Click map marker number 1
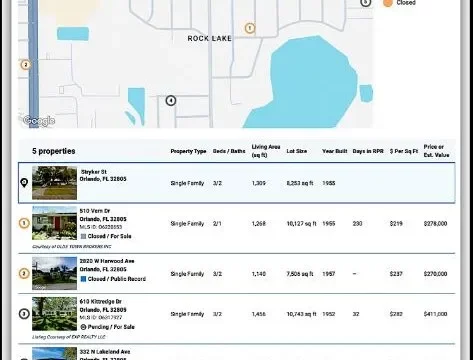 tap(250, 28)
